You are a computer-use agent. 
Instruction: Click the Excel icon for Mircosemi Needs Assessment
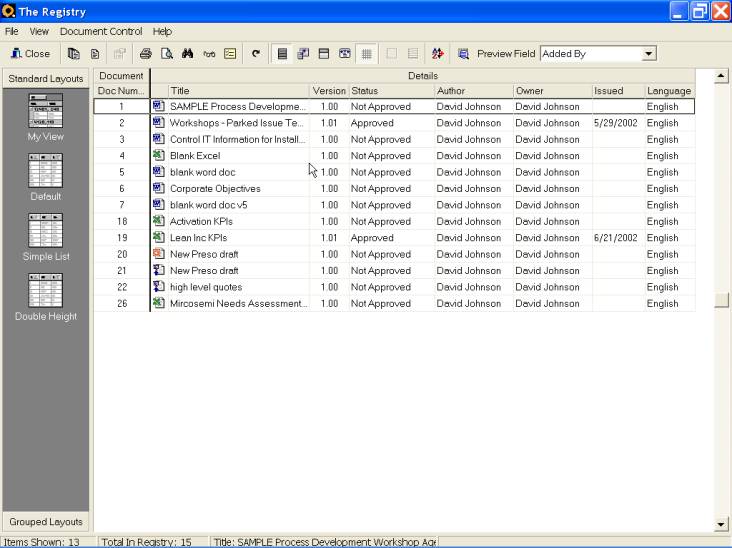tap(159, 302)
